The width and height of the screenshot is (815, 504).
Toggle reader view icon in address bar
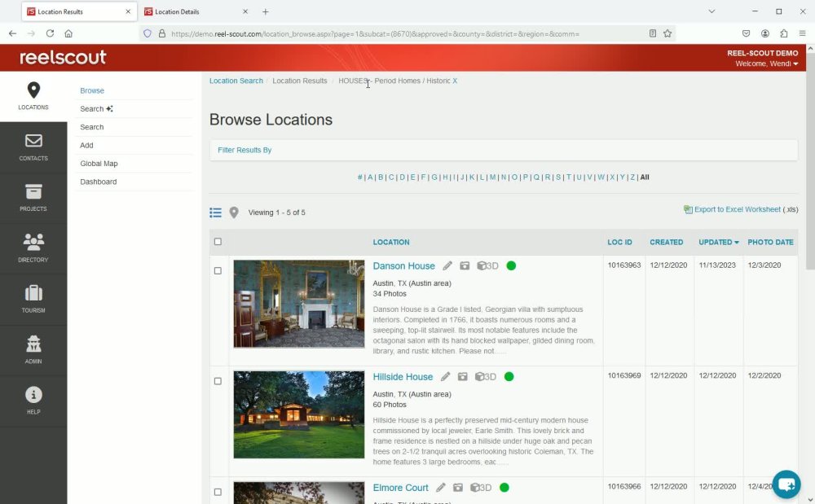(652, 33)
